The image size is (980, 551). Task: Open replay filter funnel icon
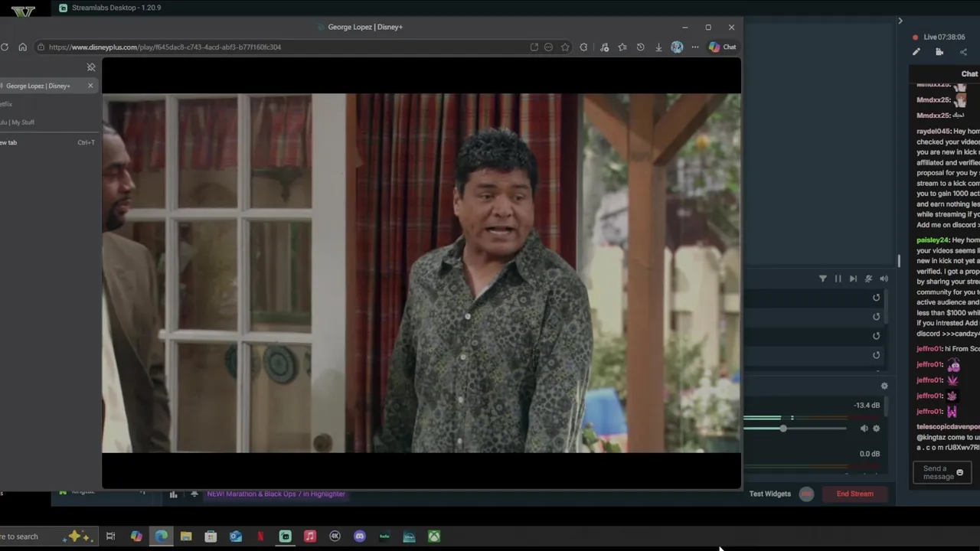[822, 279]
